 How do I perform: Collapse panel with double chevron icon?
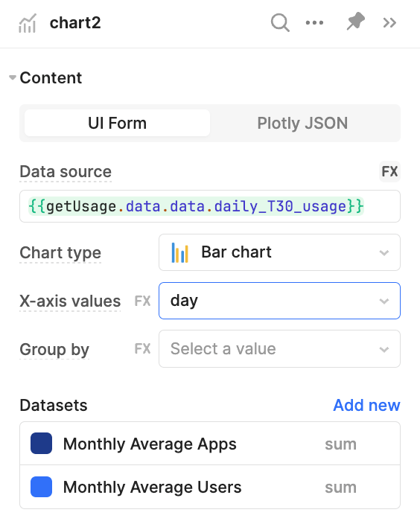[x=389, y=23]
